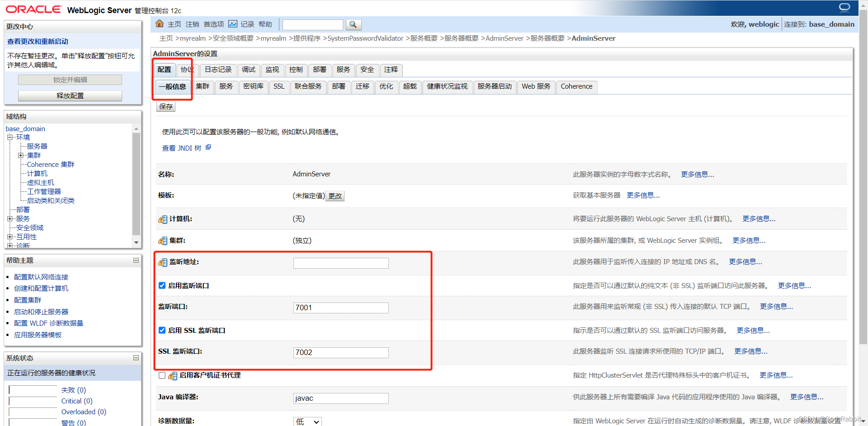Click 更改 next to 模板
The image size is (868, 426).
point(335,195)
